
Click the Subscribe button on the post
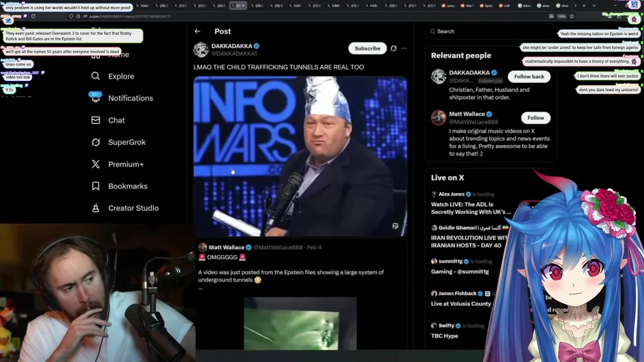point(367,48)
